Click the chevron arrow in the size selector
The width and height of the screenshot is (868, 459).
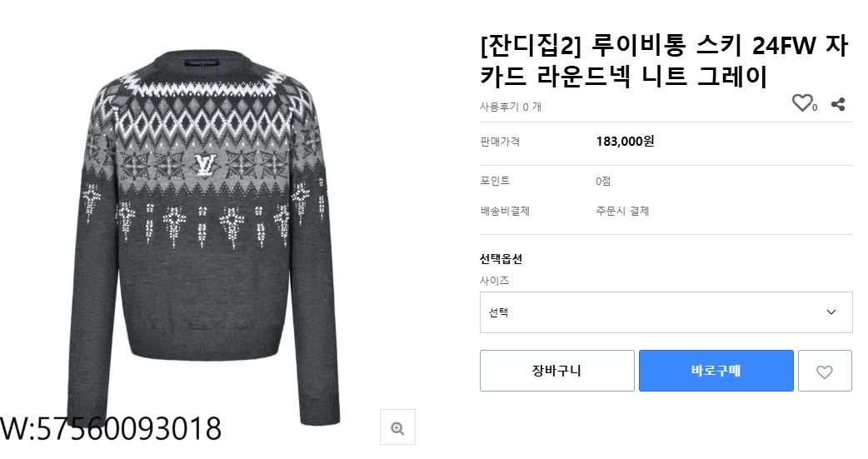pyautogui.click(x=831, y=312)
